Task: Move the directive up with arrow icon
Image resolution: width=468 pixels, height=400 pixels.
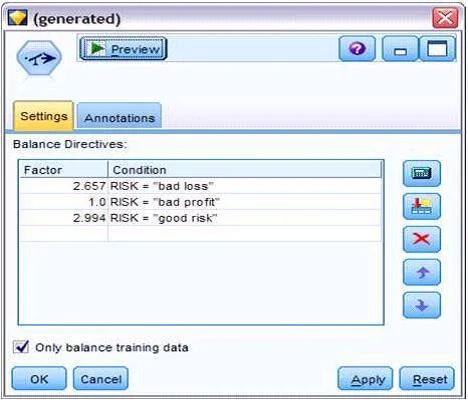Action: 422,272
